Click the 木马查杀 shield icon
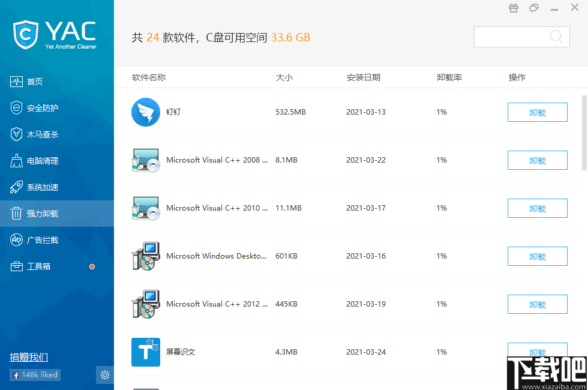Image resolution: width=588 pixels, height=390 pixels. tap(17, 134)
